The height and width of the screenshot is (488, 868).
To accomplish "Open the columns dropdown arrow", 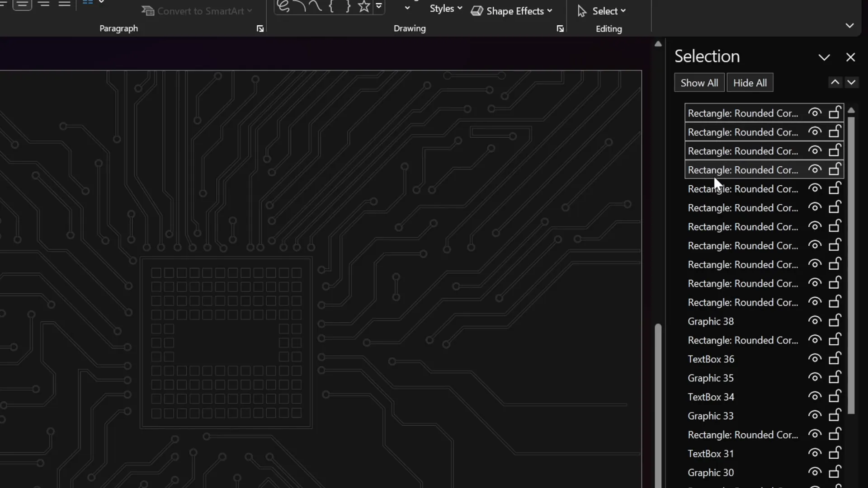I will tap(101, 2).
